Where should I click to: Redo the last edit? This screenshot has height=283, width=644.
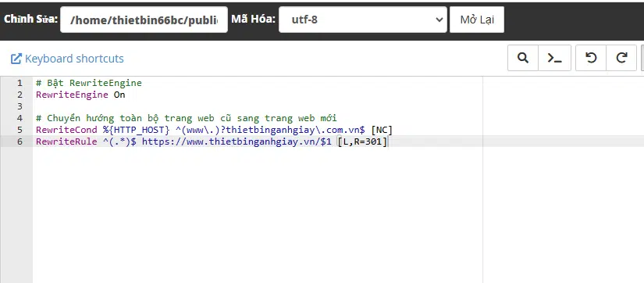point(621,58)
